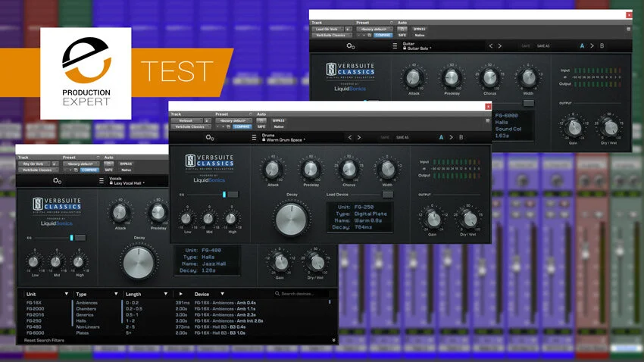Select setting A in Warm Drum Space window
Screen dimensions: 644x362
441,138
